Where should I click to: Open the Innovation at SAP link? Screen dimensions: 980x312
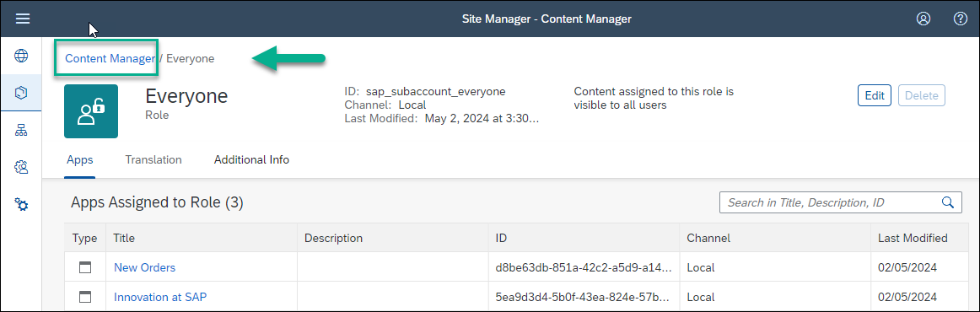(x=160, y=297)
